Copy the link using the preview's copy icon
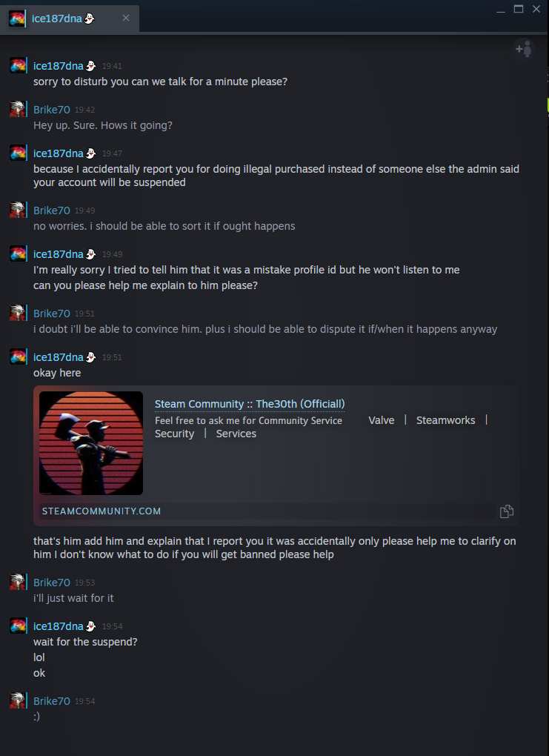Image resolution: width=549 pixels, height=756 pixels. coord(507,511)
